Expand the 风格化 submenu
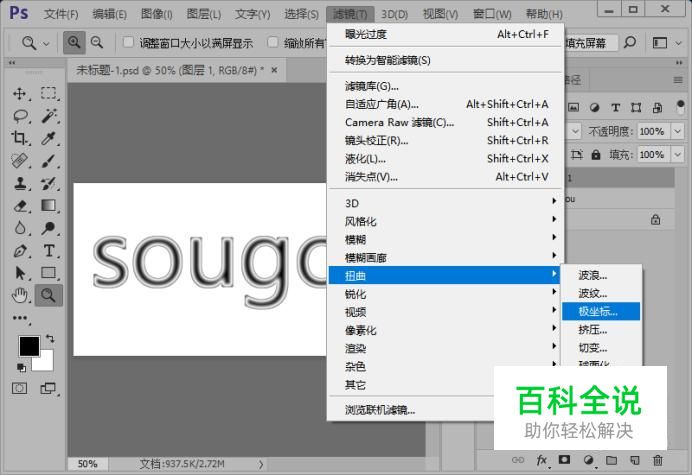The width and height of the screenshot is (692, 475). pos(445,221)
